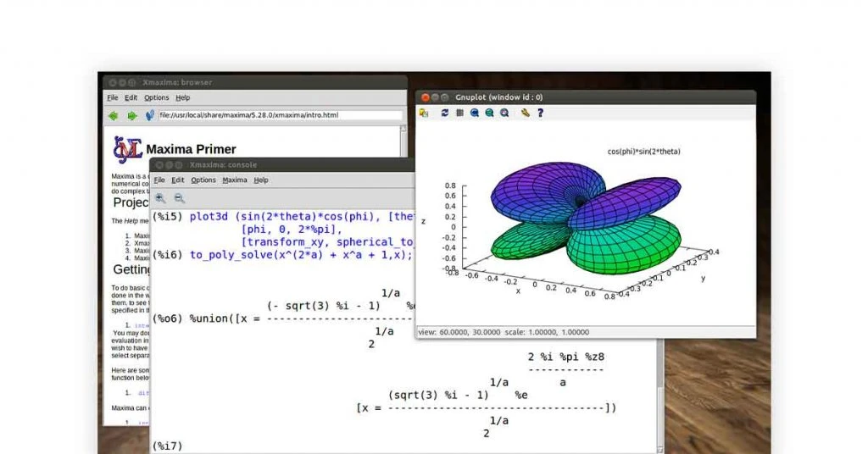Click the "(%i6)" input prompt
Screen dimensions: 868x454
click(x=168, y=255)
